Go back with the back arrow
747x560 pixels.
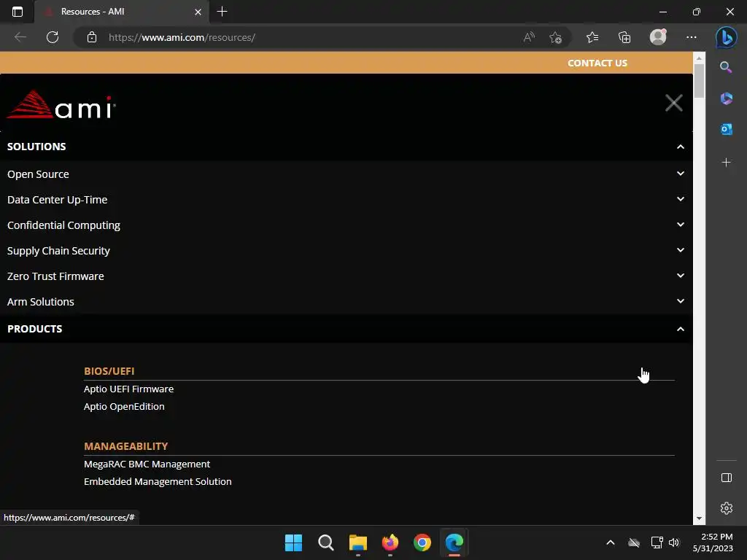point(20,37)
